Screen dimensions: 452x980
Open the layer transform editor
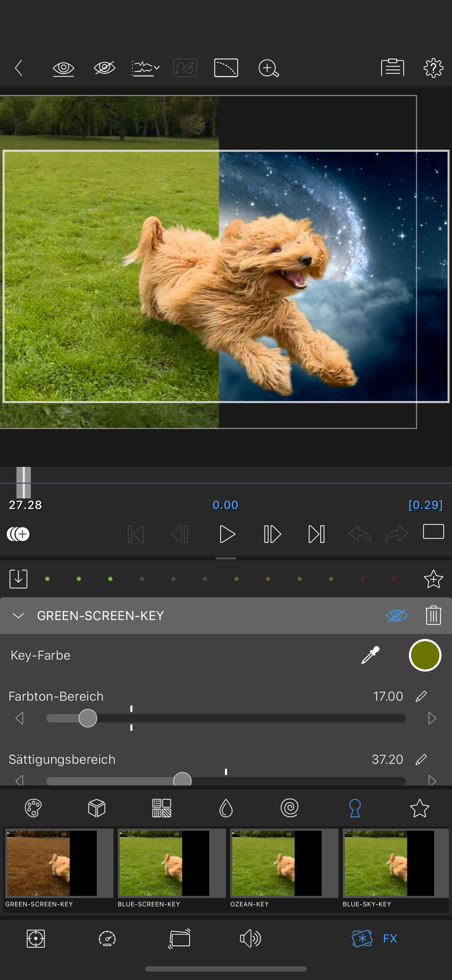point(179,939)
